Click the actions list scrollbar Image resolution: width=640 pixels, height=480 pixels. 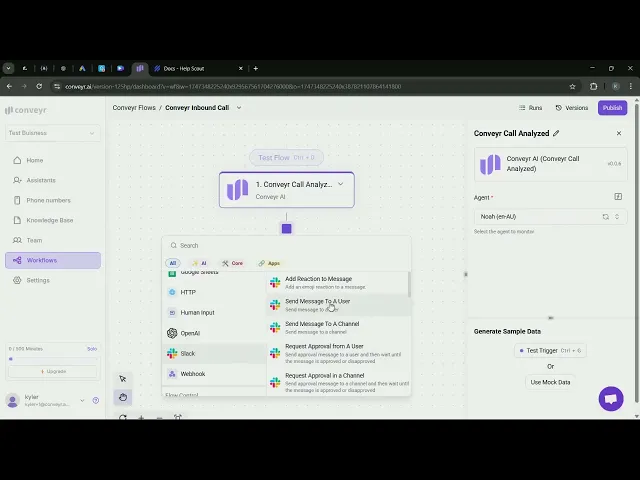point(409,284)
